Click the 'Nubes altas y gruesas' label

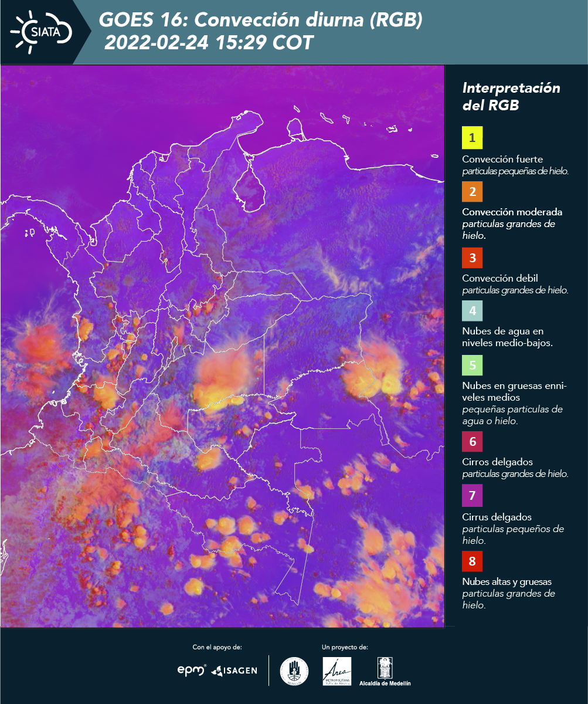tap(507, 581)
